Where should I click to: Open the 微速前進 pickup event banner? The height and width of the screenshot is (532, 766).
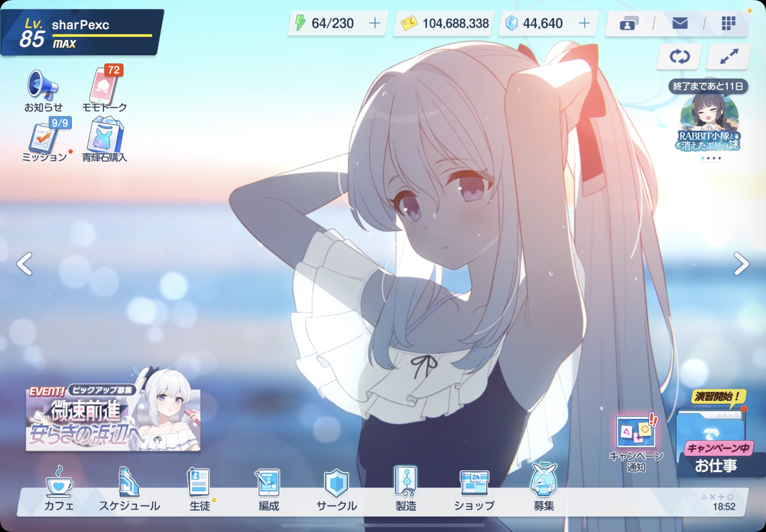[x=113, y=419]
